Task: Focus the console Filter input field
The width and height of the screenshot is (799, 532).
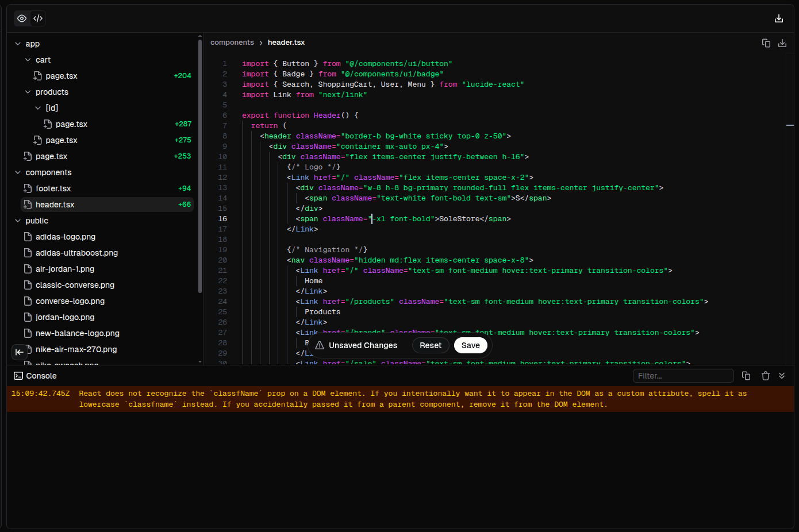Action: 683,376
